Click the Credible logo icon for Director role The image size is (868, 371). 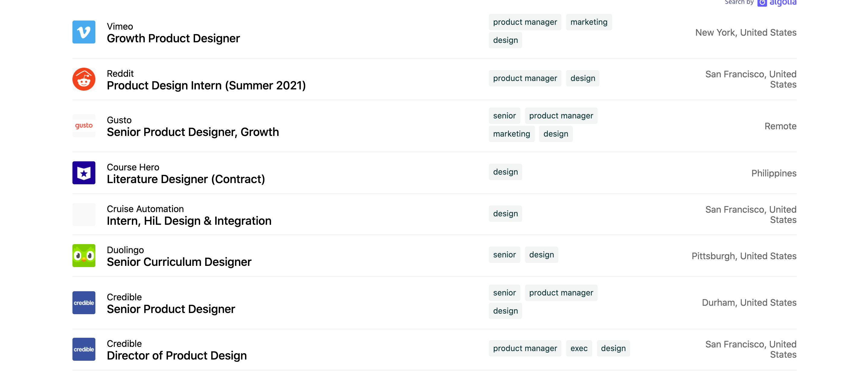[x=84, y=348]
